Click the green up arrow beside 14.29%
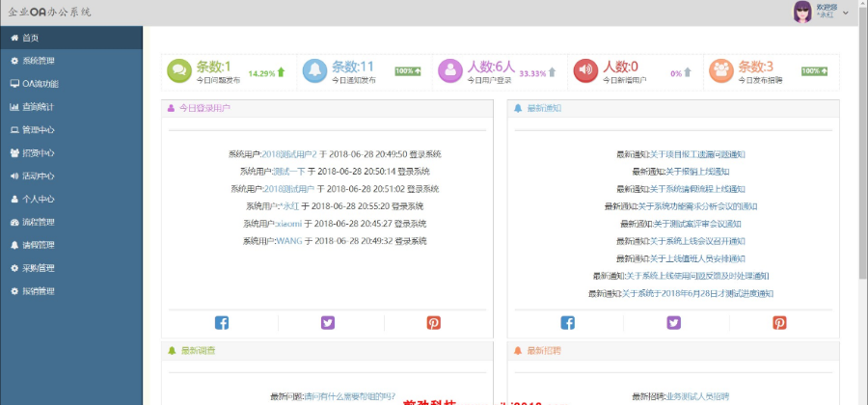 click(x=282, y=72)
